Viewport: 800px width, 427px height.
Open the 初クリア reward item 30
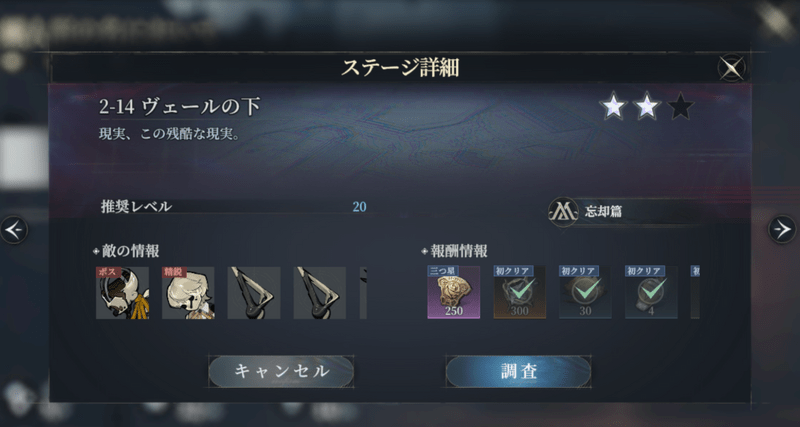pos(585,292)
